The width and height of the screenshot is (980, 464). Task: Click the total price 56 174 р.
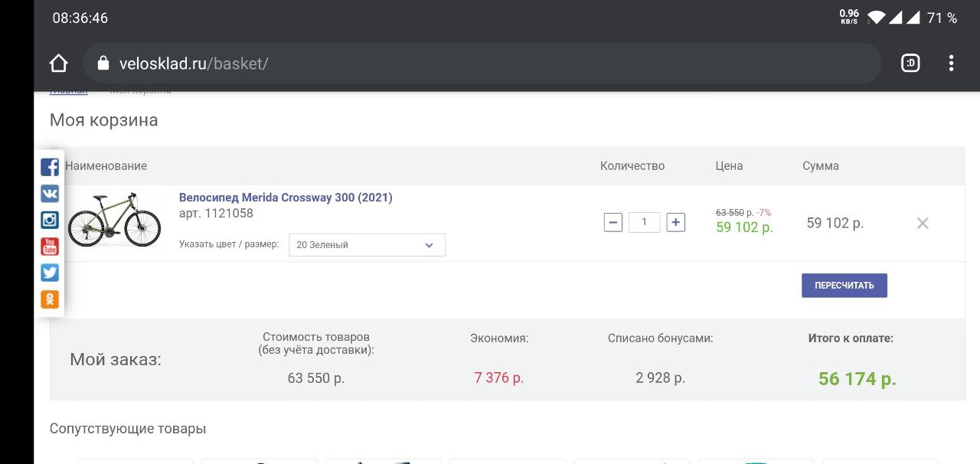coord(857,379)
